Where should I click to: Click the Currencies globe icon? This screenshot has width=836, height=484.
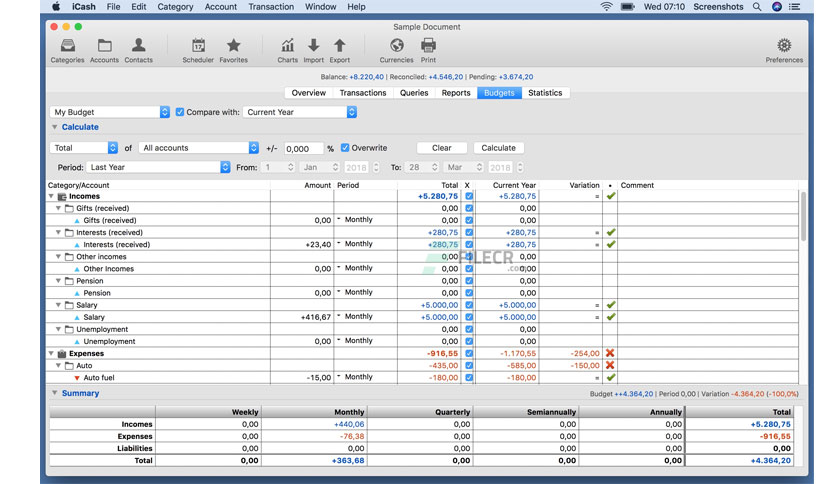pyautogui.click(x=396, y=45)
